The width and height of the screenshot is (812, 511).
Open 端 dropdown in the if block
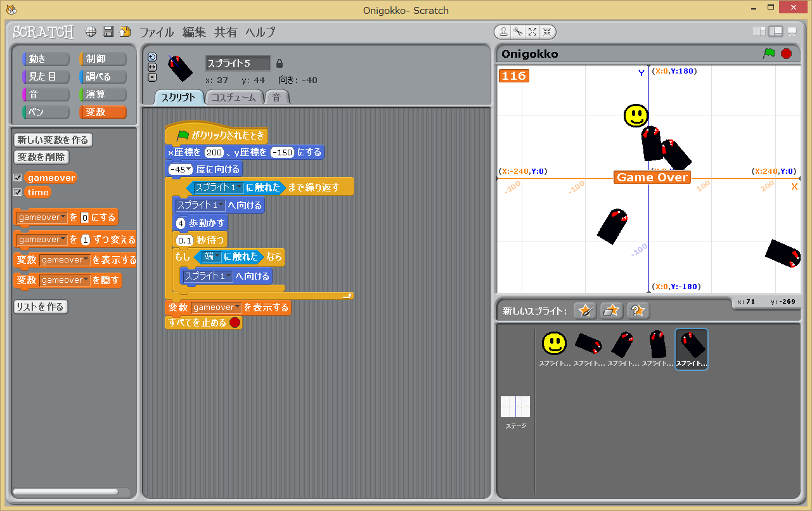(212, 257)
